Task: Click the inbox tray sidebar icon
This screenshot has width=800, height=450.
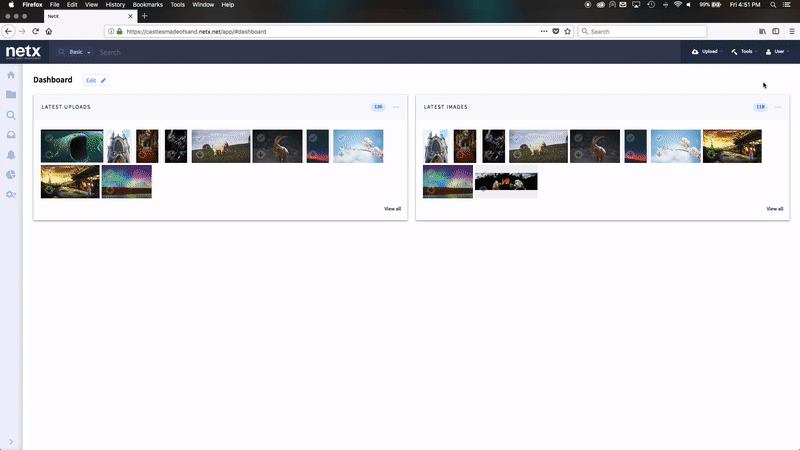Action: [x=11, y=135]
